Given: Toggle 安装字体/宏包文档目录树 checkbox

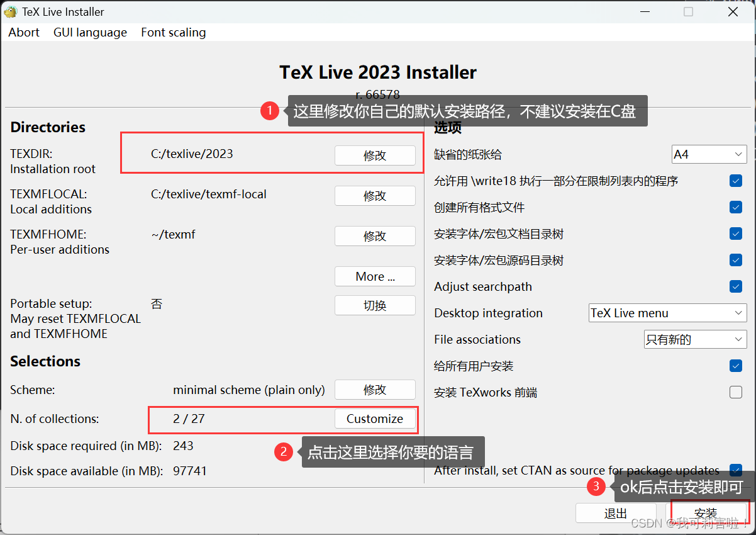Looking at the screenshot, I should coord(736,234).
